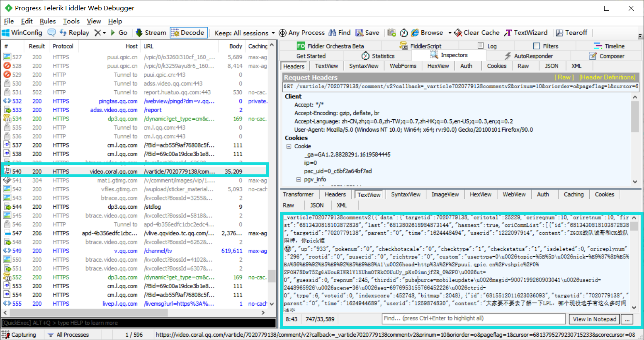Collapse the pgv_info tree node
This screenshot has height=340, width=644.
point(298,179)
